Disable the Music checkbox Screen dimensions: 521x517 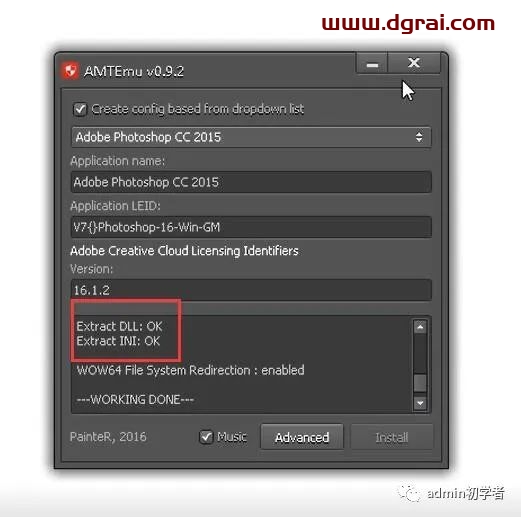coord(206,437)
